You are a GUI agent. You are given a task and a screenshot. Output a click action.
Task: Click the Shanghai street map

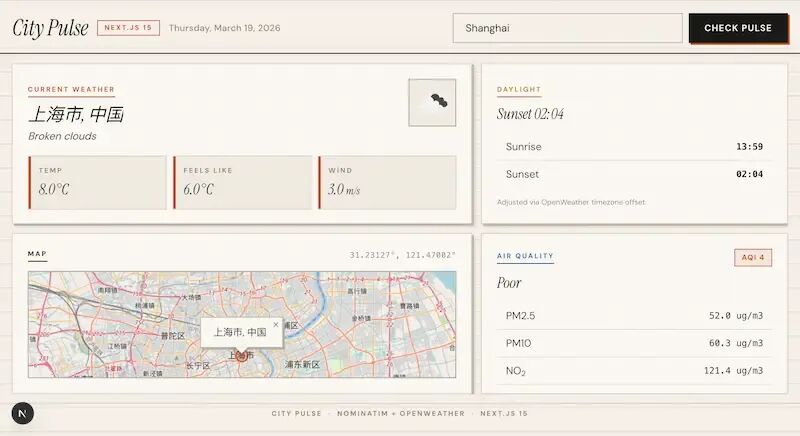(242, 325)
